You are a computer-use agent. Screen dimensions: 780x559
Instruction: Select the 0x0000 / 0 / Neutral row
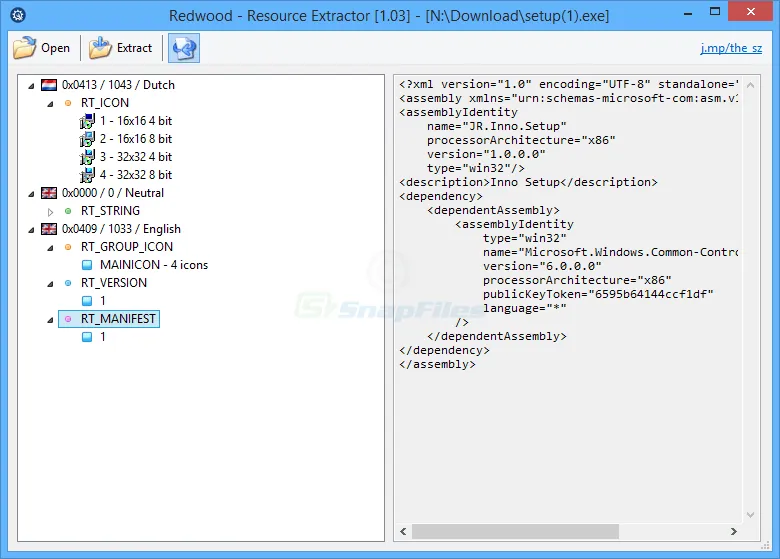(112, 192)
